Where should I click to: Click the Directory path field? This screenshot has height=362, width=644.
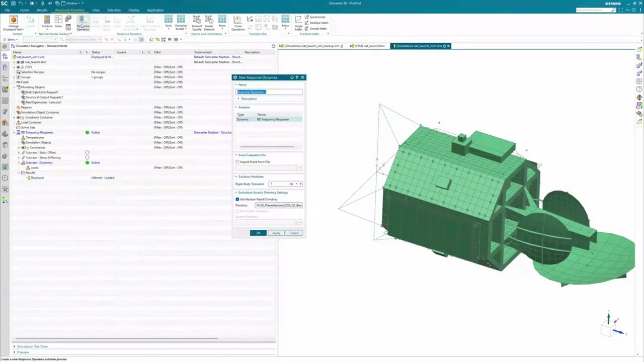click(279, 205)
